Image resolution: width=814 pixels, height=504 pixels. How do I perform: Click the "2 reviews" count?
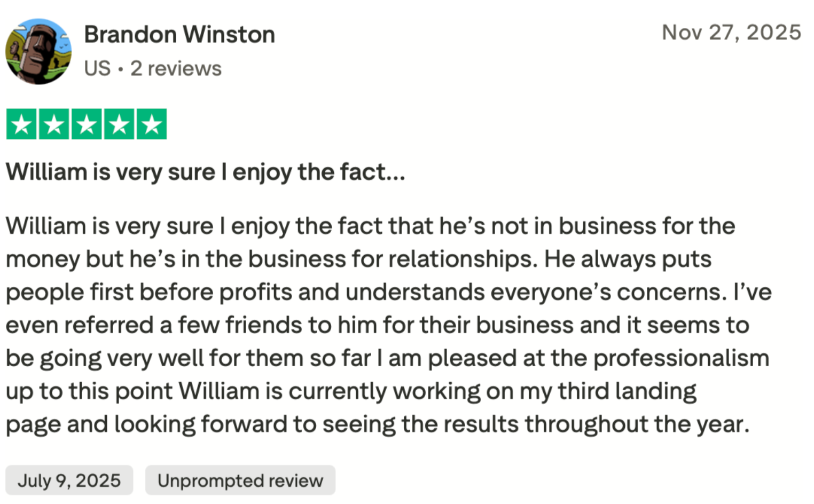(x=176, y=68)
